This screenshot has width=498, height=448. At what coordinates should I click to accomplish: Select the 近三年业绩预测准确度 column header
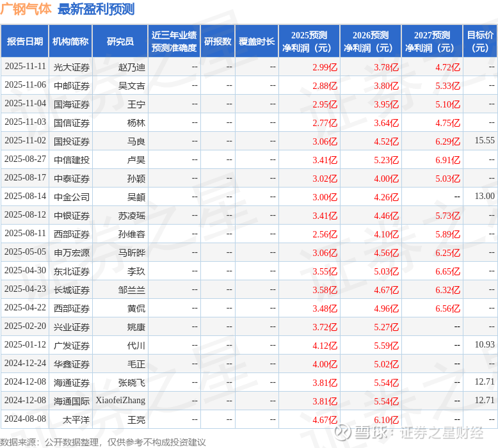click(x=174, y=41)
